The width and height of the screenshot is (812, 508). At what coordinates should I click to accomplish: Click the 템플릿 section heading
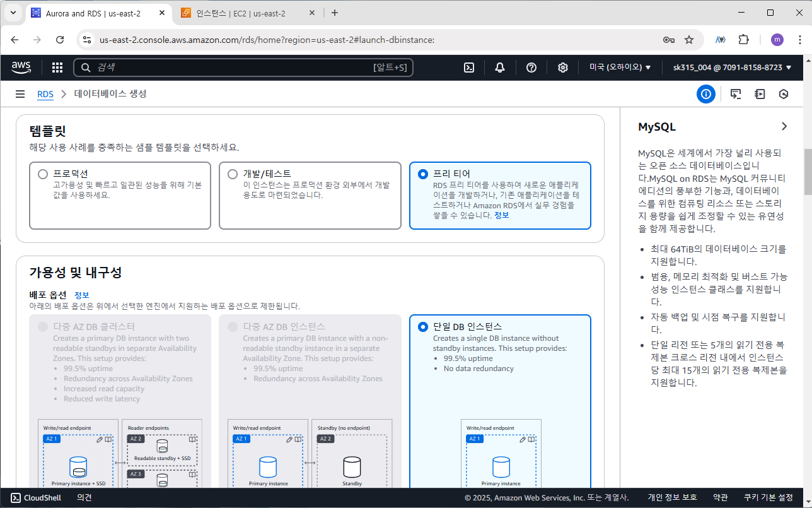48,131
